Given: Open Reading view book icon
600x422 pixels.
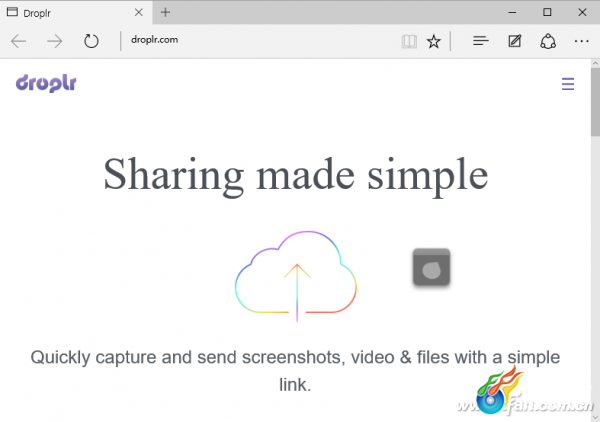Looking at the screenshot, I should pos(409,41).
